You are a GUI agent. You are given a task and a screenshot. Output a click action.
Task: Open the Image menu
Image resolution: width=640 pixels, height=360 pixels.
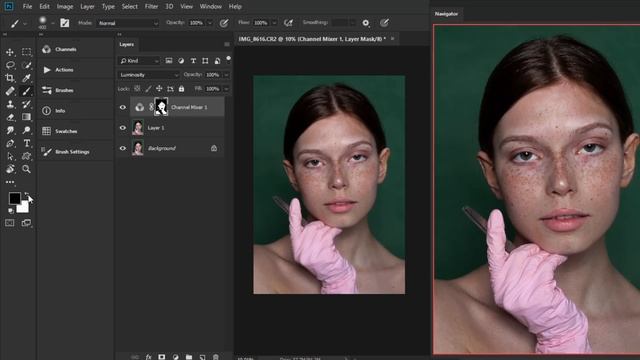[x=65, y=7]
